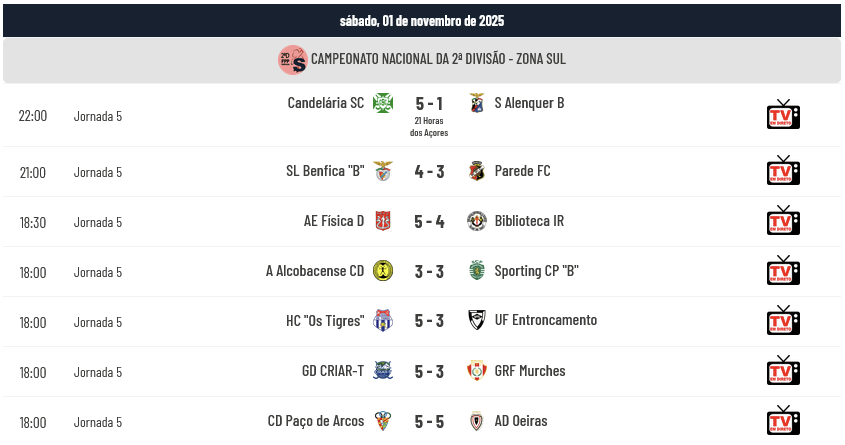Image resolution: width=845 pixels, height=445 pixels.
Task: Click the Parede FC club crest
Action: coord(476,171)
